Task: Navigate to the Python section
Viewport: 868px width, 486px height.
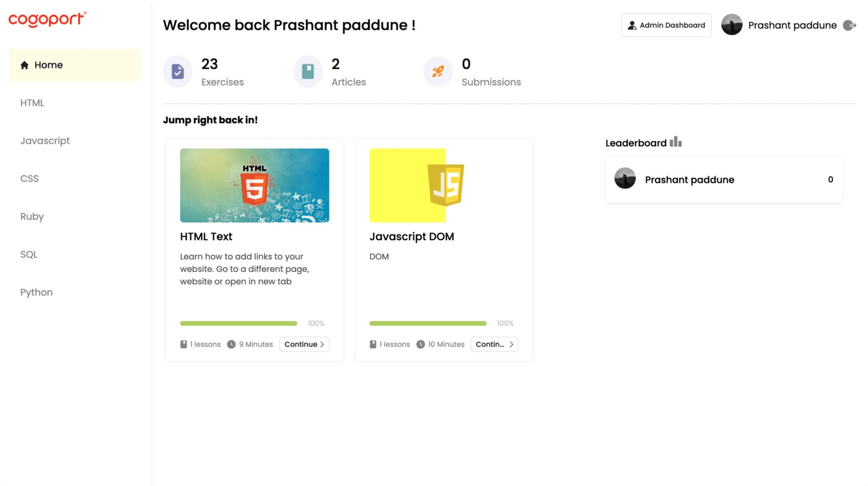Action: coord(36,292)
